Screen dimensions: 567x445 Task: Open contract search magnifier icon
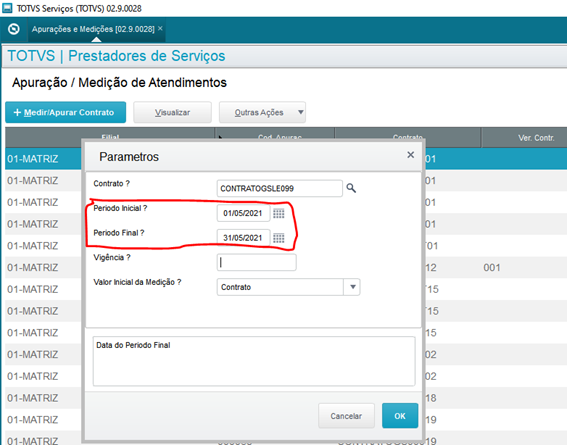(351, 188)
